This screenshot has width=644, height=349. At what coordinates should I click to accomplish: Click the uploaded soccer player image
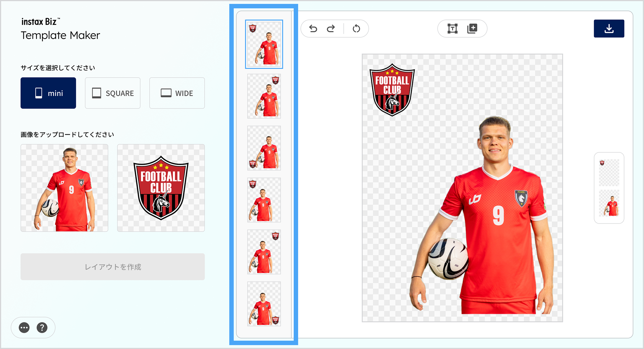click(64, 188)
